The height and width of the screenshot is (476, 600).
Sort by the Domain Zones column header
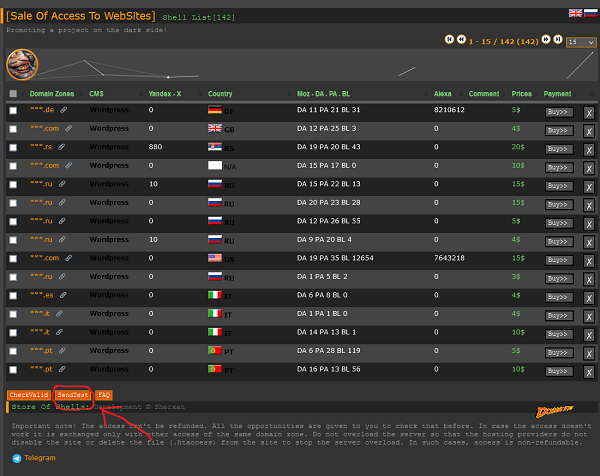52,94
